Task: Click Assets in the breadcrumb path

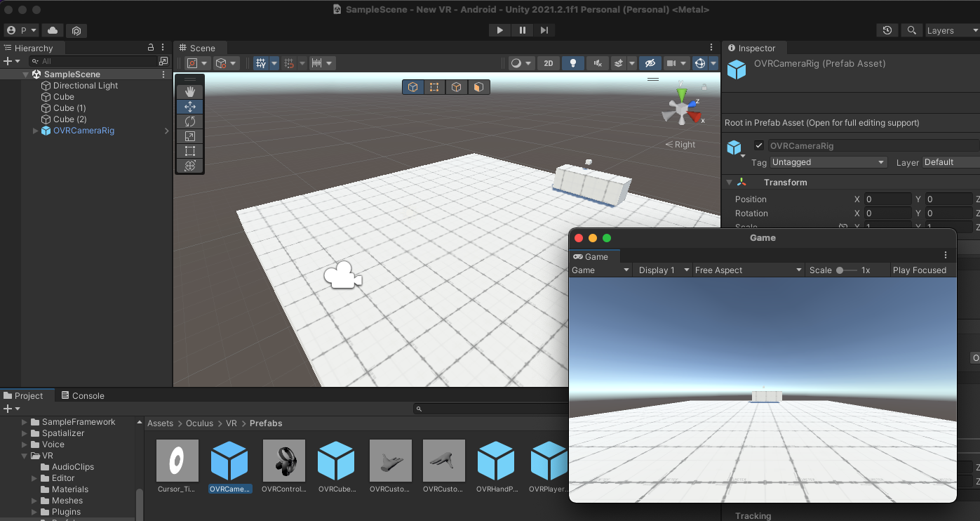Action: click(x=160, y=423)
